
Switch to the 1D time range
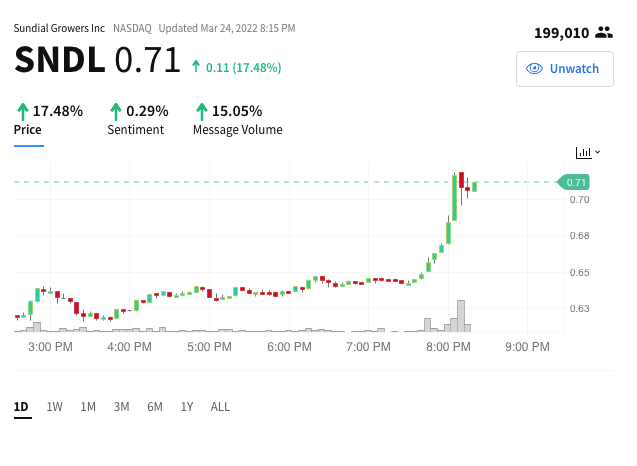coord(21,407)
